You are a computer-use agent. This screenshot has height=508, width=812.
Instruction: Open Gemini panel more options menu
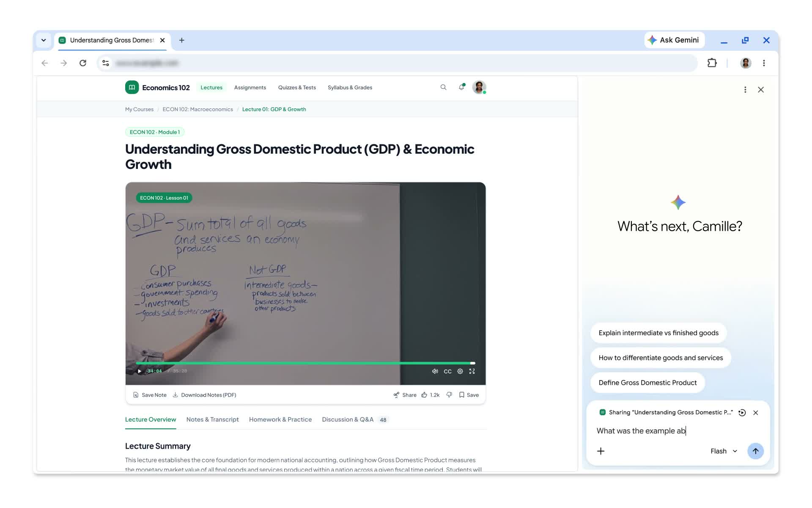pos(745,90)
